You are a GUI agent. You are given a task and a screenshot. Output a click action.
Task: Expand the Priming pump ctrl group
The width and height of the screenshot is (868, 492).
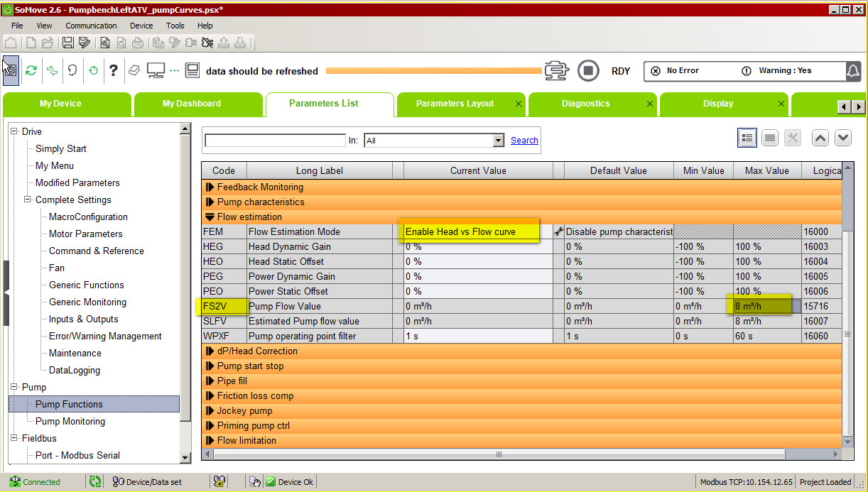pos(210,425)
